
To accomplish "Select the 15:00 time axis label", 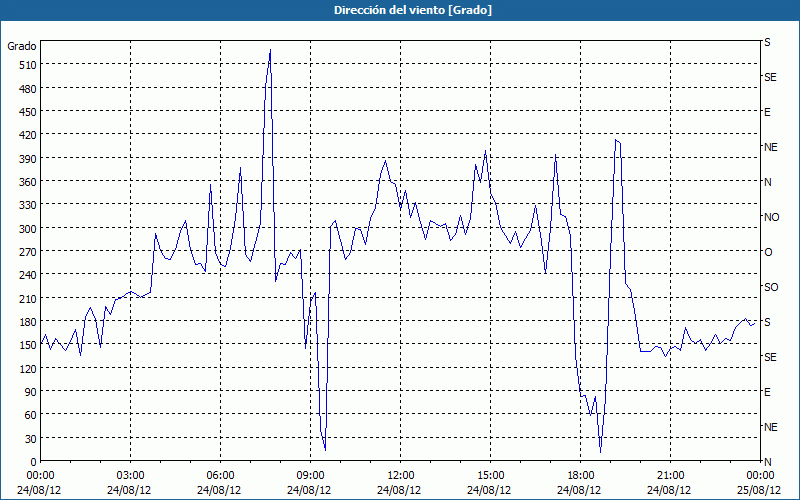I will [x=490, y=476].
